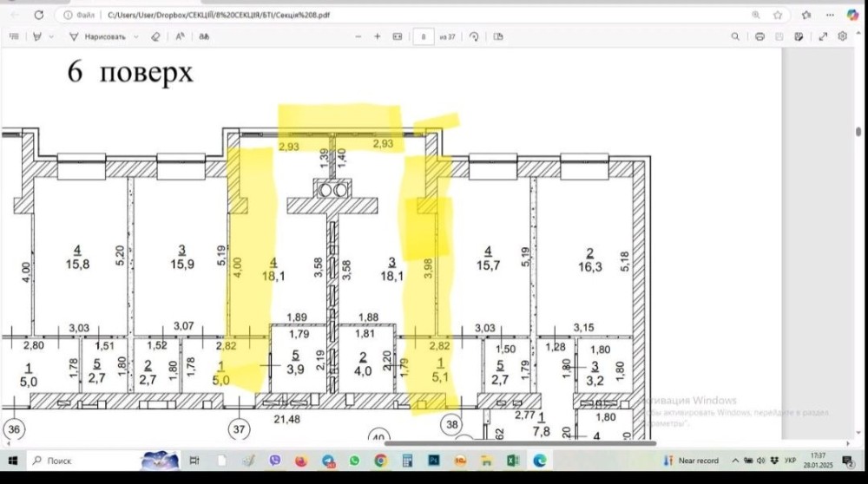Switch page view layout
The width and height of the screenshot is (868, 484).
[498, 36]
